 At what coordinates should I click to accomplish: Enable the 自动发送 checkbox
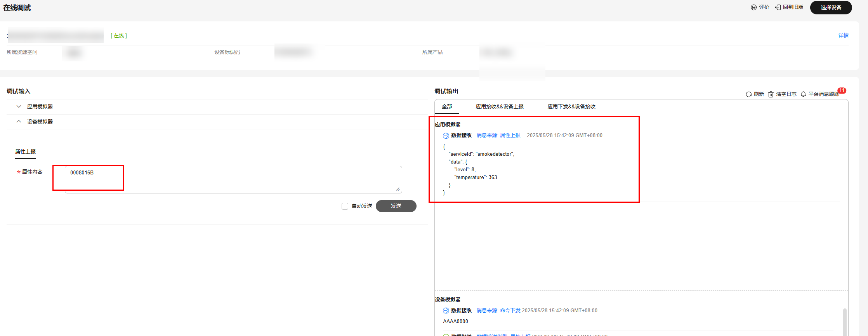[x=345, y=206]
